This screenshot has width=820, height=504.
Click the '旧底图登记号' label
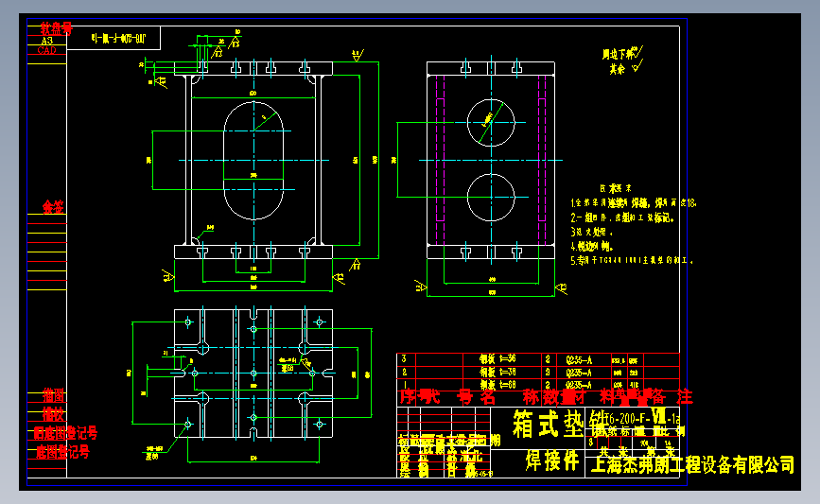point(65,433)
